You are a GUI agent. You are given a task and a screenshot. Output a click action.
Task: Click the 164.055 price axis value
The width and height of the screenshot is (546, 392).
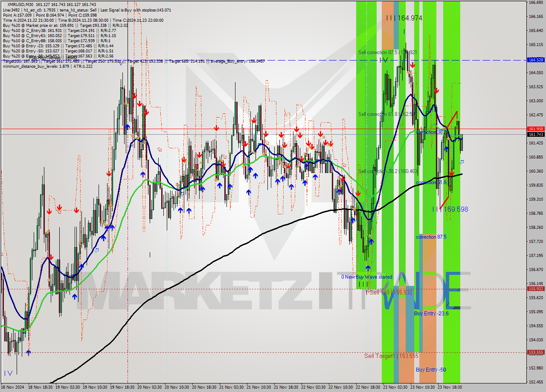(x=536, y=73)
